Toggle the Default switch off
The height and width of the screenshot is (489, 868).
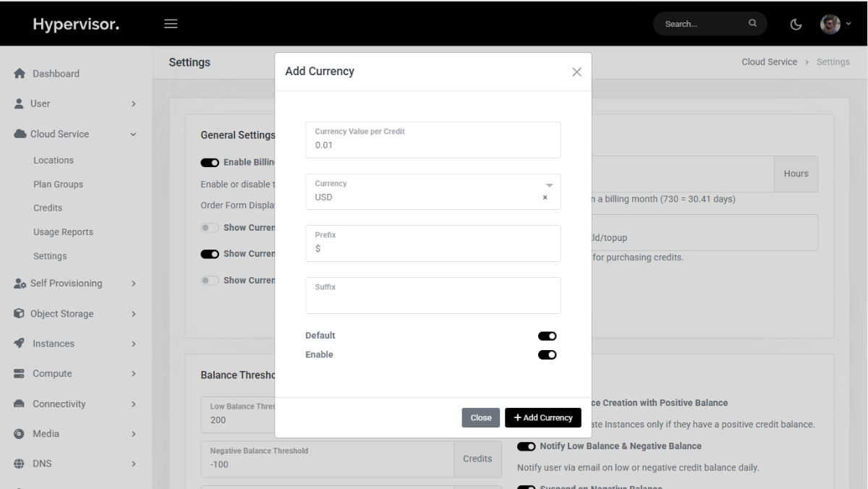pos(547,336)
